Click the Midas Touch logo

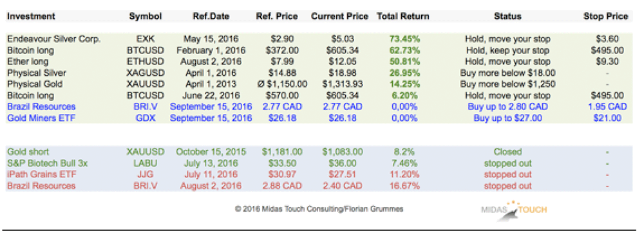point(514,211)
